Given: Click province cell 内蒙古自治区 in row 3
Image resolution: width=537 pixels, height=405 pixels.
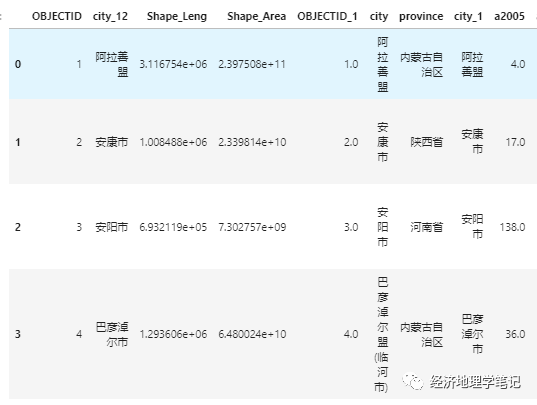Looking at the screenshot, I should (x=422, y=334).
